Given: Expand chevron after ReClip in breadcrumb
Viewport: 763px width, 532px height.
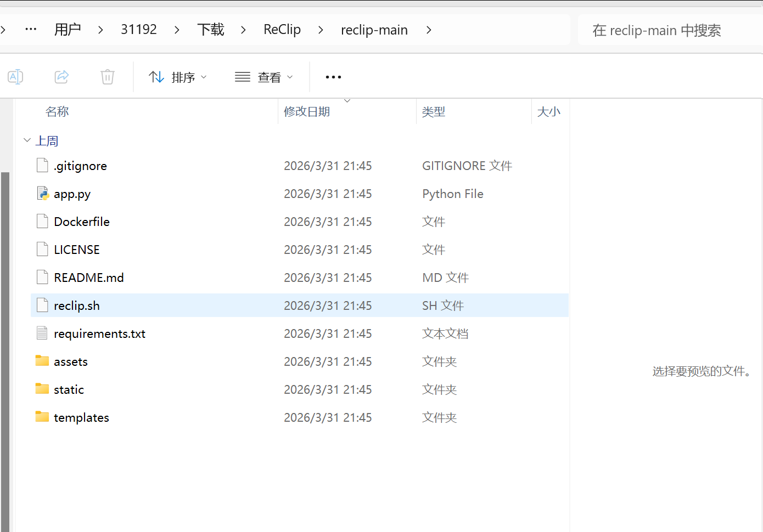Looking at the screenshot, I should point(321,30).
